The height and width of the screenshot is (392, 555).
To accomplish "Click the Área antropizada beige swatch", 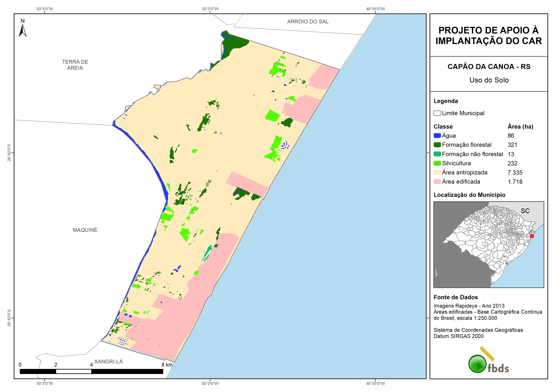I will 437,172.
